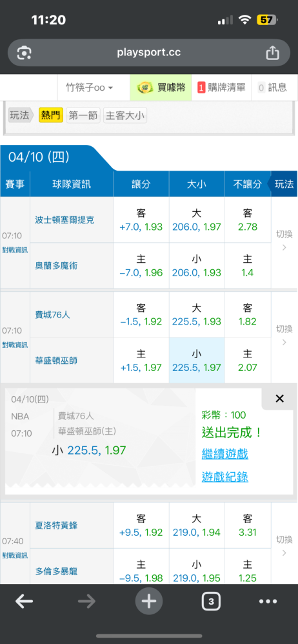This screenshot has height=644, width=298.
Task: Open 對戰資訊 for the 07:40 Hornets game
Action: [x=15, y=555]
